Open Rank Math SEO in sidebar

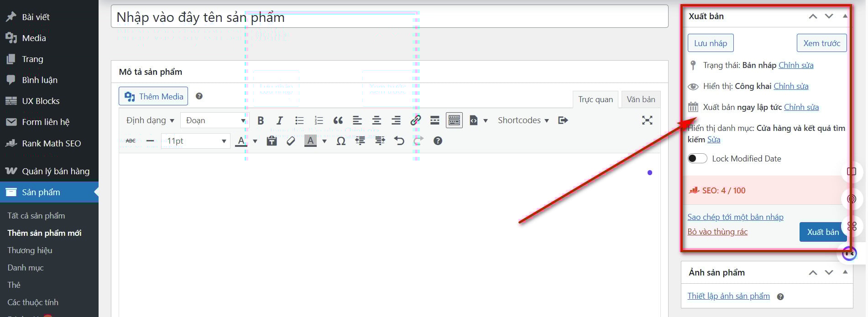pyautogui.click(x=51, y=143)
